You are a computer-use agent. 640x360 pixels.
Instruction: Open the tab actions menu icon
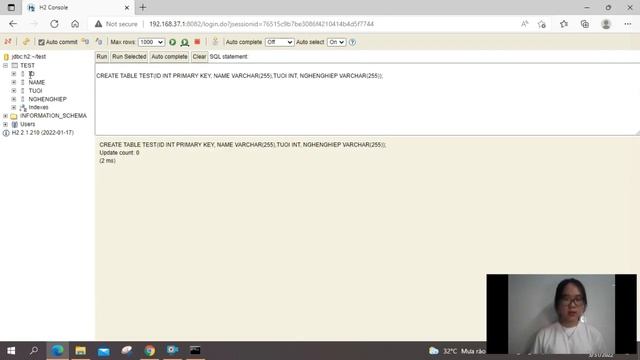(11, 7)
